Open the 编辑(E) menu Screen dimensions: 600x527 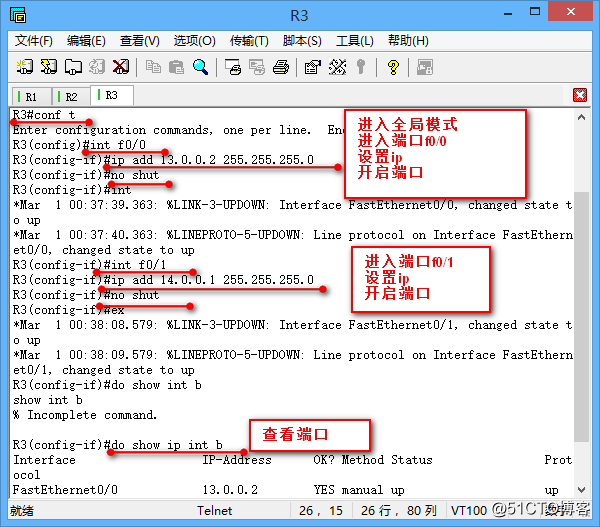[86, 41]
